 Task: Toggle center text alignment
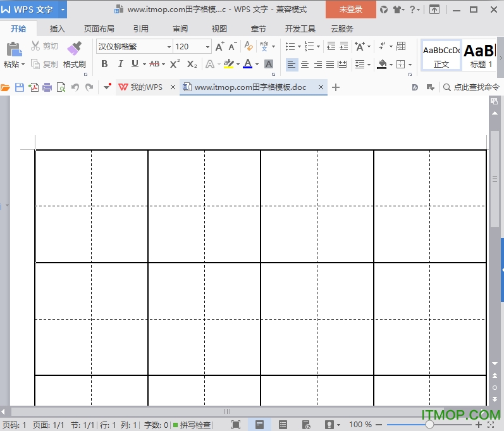305,64
